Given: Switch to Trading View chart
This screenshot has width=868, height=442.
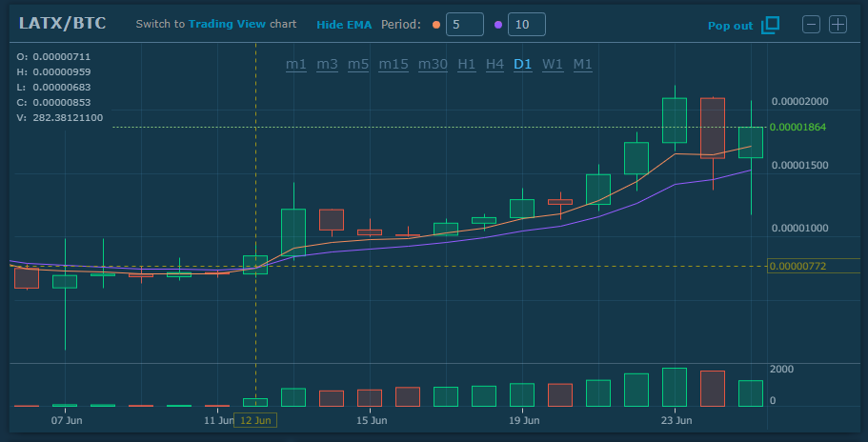Looking at the screenshot, I should (x=242, y=24).
